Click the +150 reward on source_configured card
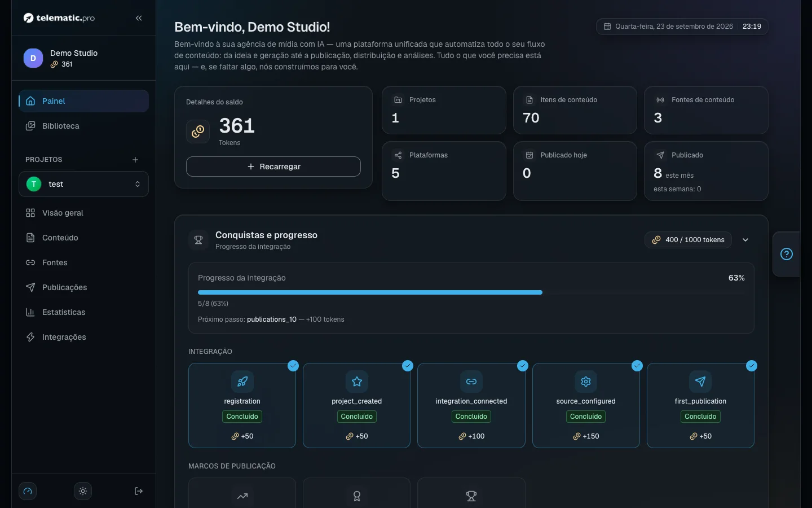The height and width of the screenshot is (508, 812). coord(586,436)
